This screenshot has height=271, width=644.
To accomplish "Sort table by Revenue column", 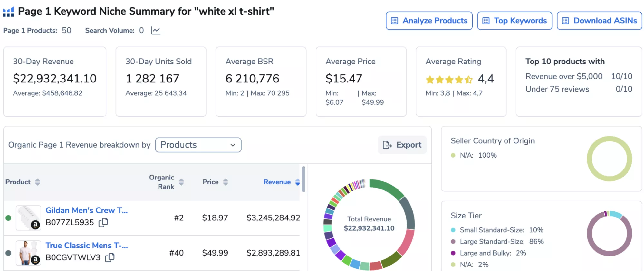I will pos(297,182).
